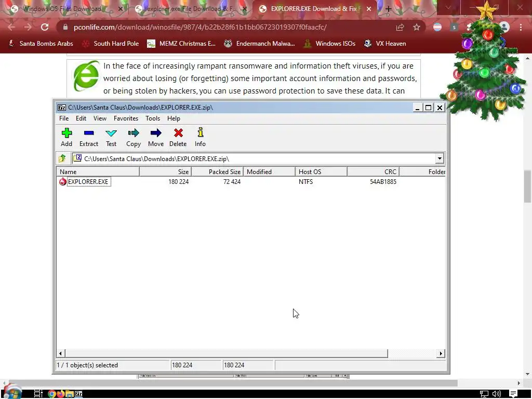532x399 pixels.
Task: Reload the current page
Action: click(x=45, y=27)
